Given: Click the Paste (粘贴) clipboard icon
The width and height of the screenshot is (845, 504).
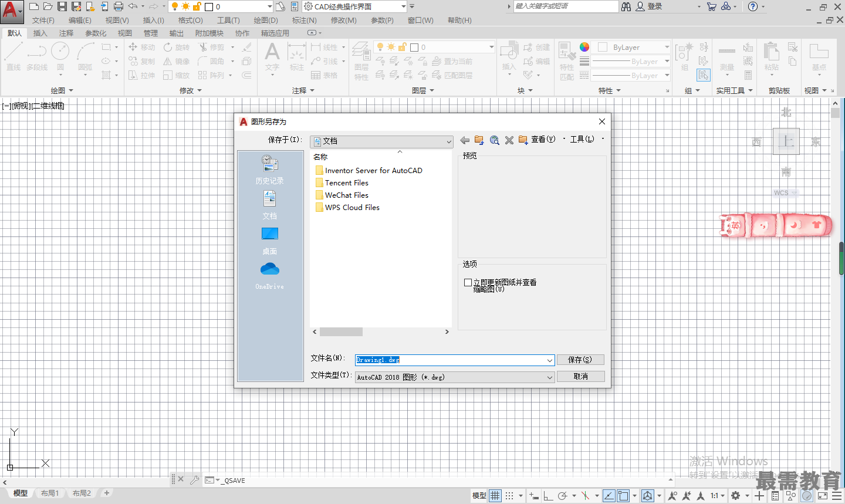Looking at the screenshot, I should click(772, 57).
